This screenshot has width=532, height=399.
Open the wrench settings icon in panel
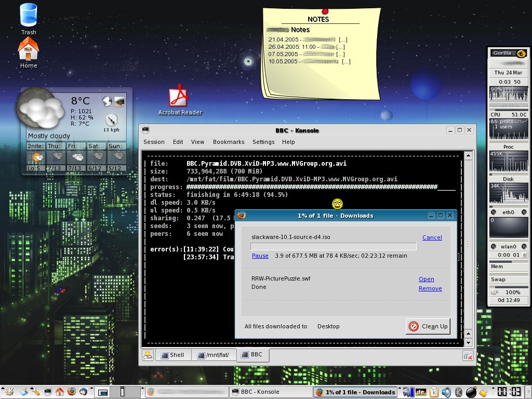point(35,392)
